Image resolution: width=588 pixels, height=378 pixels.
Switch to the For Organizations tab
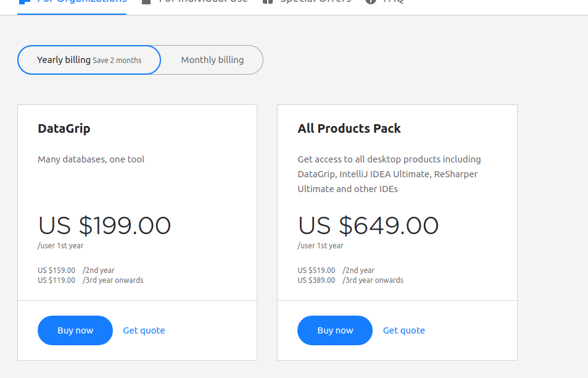pos(81,2)
